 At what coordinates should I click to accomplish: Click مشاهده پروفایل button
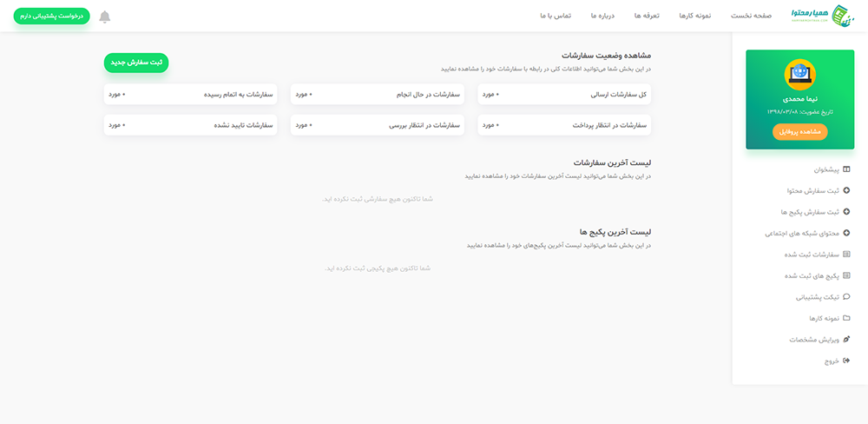coord(800,132)
